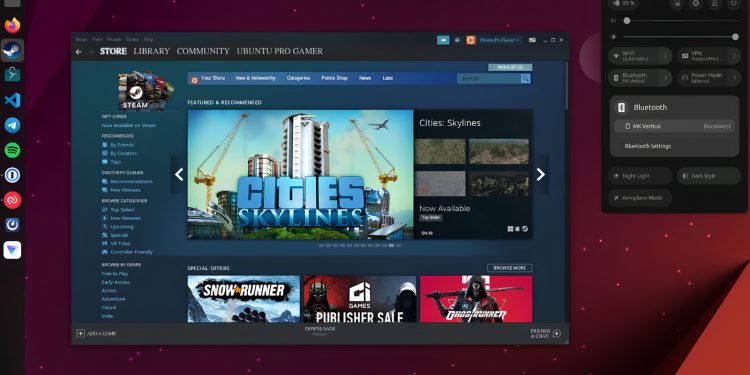
Task: Click the store search input field
Action: tap(489, 78)
